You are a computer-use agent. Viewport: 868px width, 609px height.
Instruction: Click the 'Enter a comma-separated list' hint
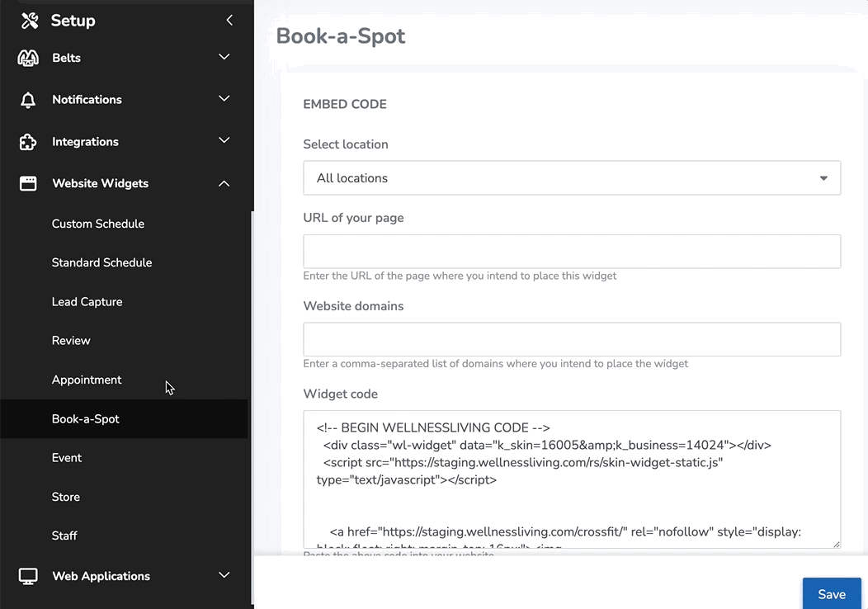coord(495,364)
